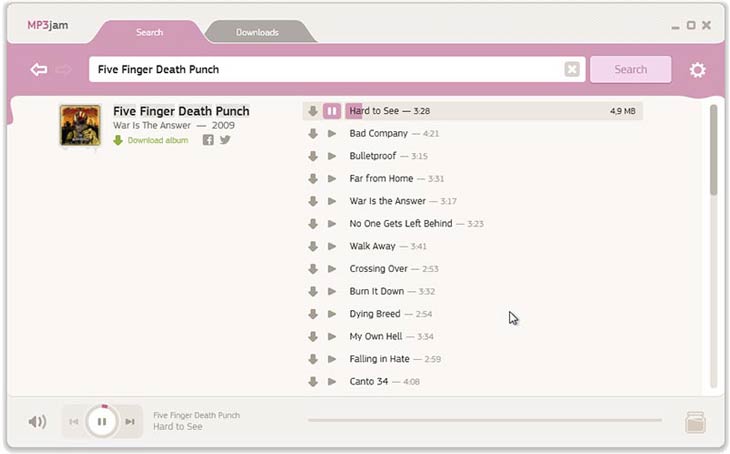Click the back arrow navigation icon
This screenshot has height=454, width=730.
pyautogui.click(x=39, y=70)
